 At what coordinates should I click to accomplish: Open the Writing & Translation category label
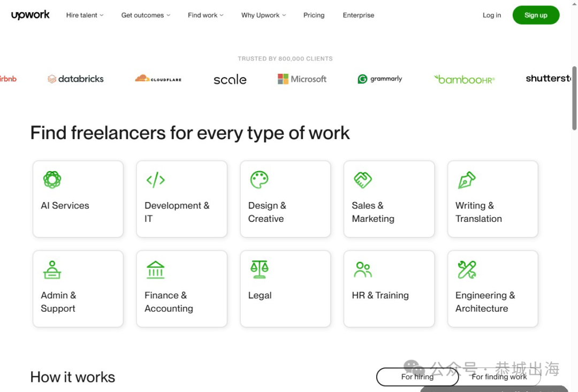pyautogui.click(x=478, y=212)
